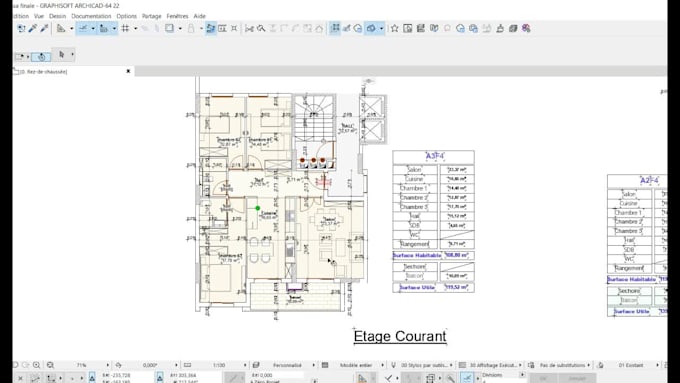Toggle the grid snap hash icon

coord(125,29)
